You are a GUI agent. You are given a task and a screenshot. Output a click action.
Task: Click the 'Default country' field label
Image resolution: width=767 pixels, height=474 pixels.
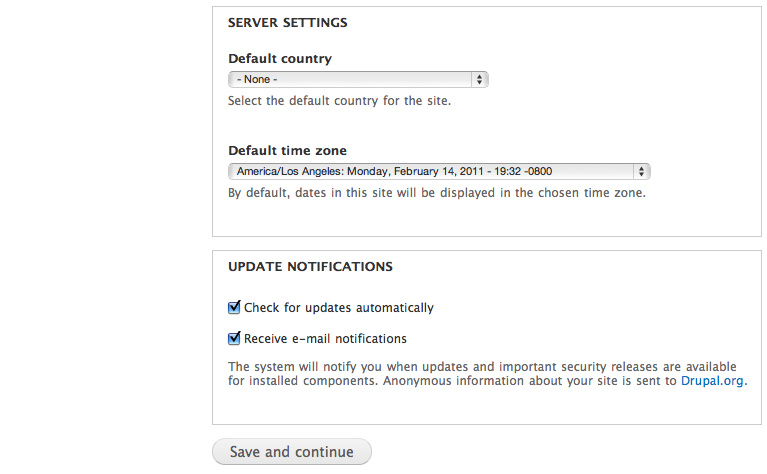(x=280, y=58)
